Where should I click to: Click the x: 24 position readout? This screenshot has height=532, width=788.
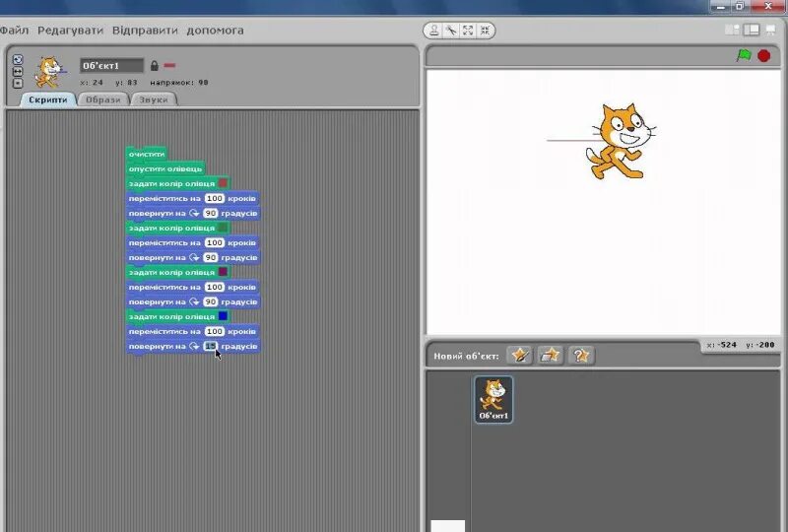pos(92,82)
